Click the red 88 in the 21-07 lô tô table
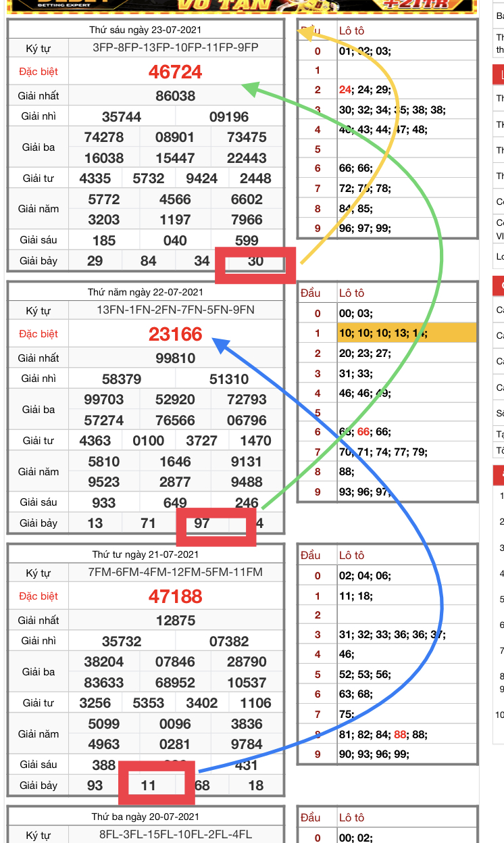The image size is (504, 843). click(x=401, y=734)
